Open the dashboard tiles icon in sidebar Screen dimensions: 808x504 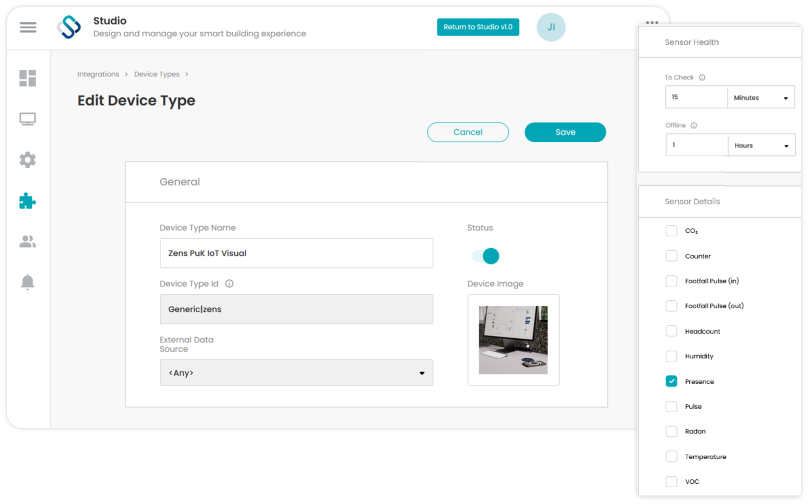pyautogui.click(x=28, y=78)
